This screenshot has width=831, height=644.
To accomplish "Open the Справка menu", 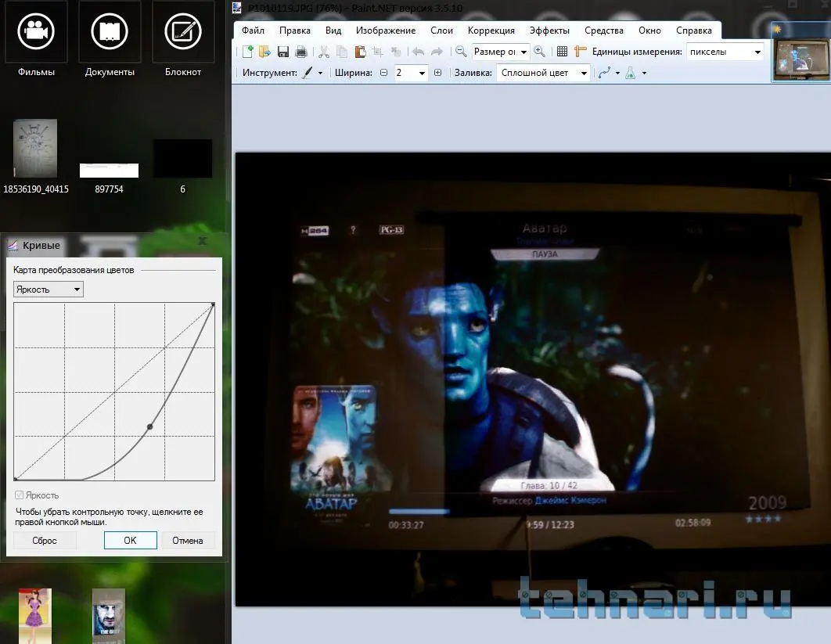I will point(694,31).
